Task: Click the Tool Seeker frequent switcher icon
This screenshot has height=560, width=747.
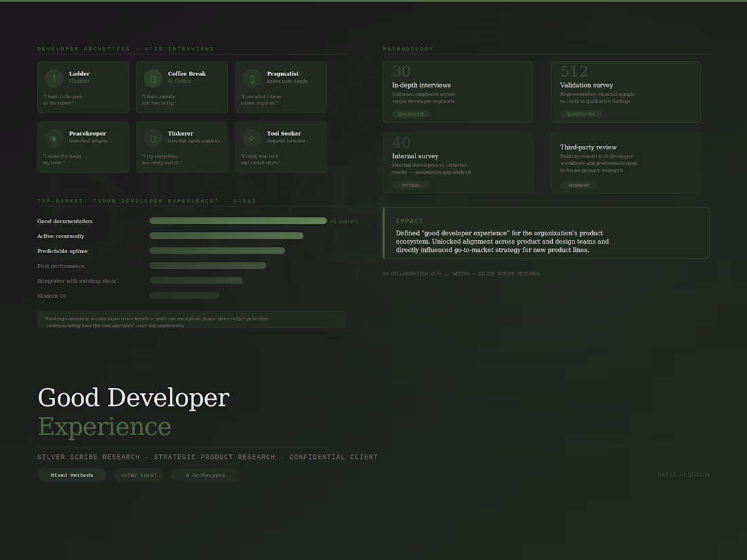Action: [251, 138]
